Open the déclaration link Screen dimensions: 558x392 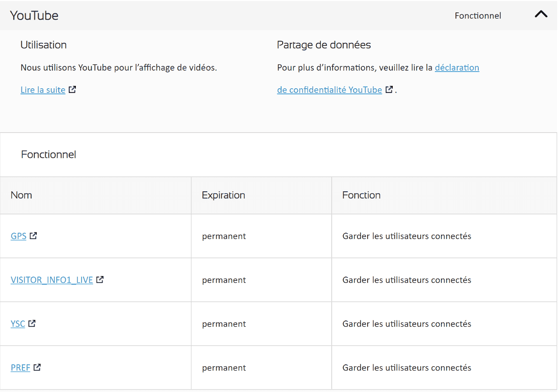[457, 68]
